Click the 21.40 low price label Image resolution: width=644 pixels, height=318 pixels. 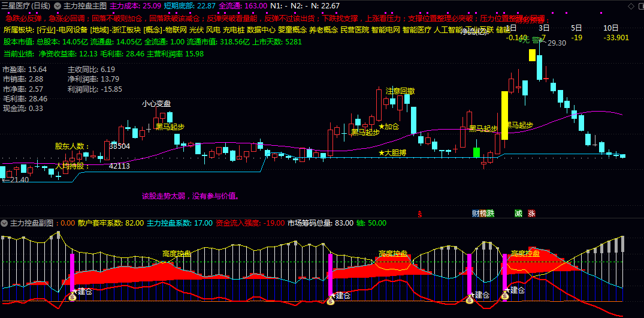(18, 180)
